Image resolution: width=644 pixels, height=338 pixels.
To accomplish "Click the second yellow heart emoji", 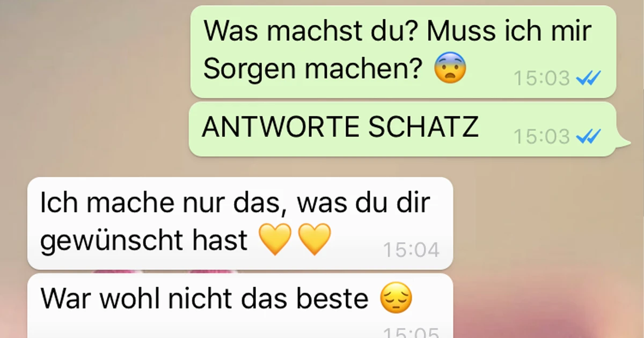I will click(x=314, y=240).
